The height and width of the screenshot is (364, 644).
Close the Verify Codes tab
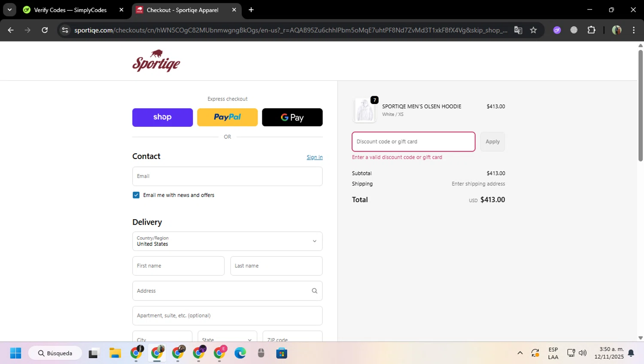point(121,10)
